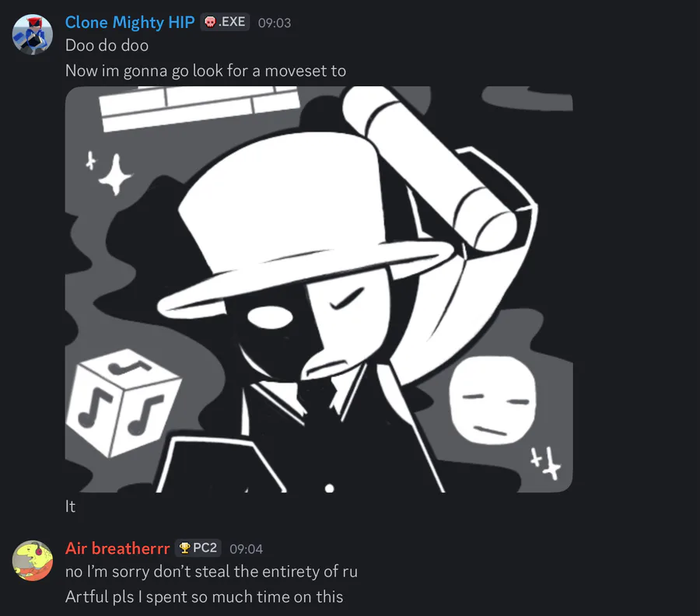The width and height of the screenshot is (700, 616).
Task: Click the 09:03 message timestamp
Action: (x=274, y=23)
